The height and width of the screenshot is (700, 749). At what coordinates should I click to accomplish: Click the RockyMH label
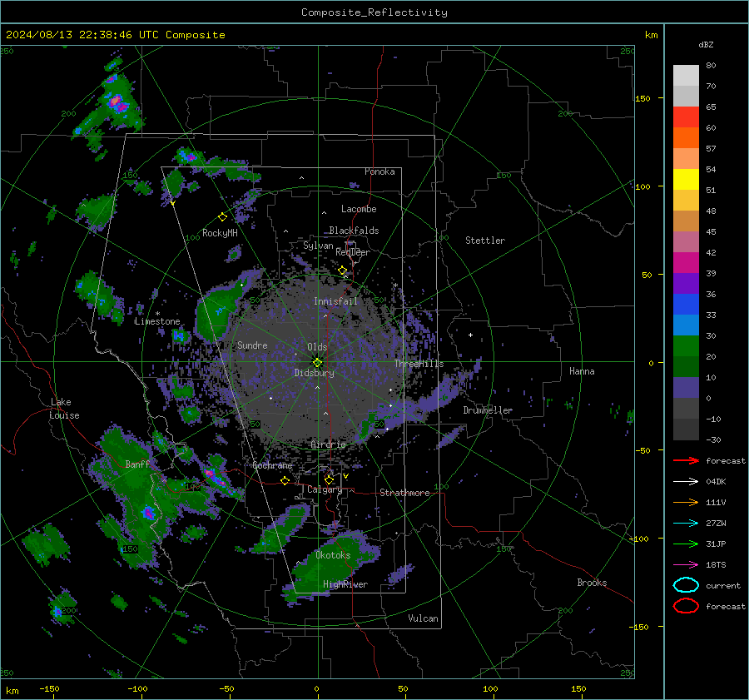pos(220,233)
